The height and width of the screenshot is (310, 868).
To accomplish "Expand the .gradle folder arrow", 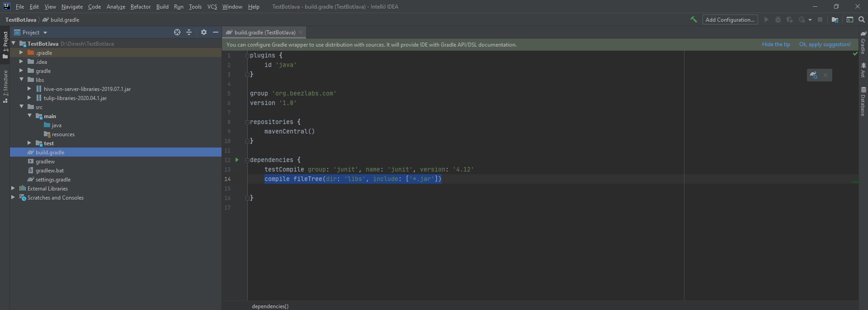I will [x=21, y=52].
